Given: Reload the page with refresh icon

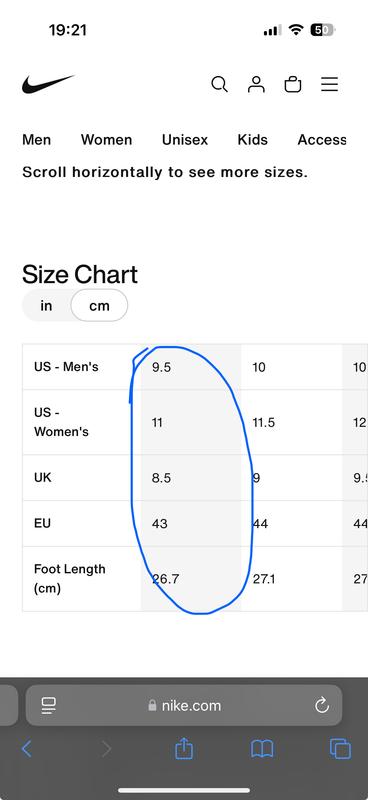Looking at the screenshot, I should (322, 706).
